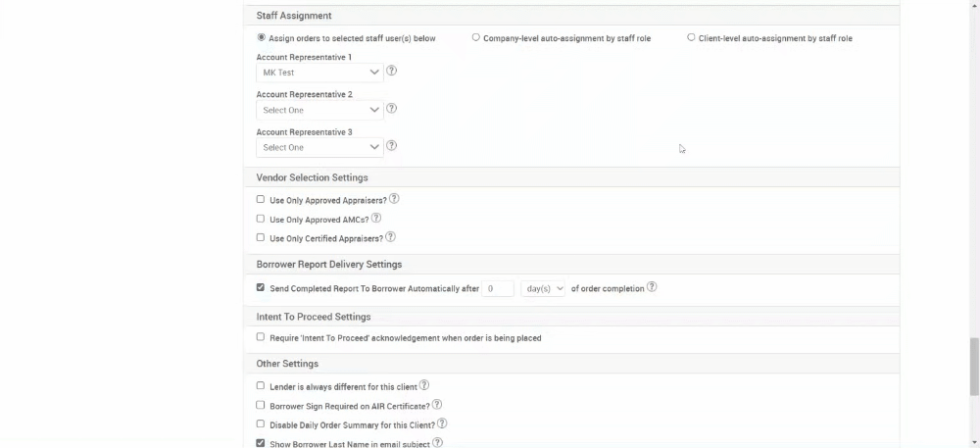The image size is (980, 448).
Task: Click the Account Representative 3 label
Action: tap(305, 131)
